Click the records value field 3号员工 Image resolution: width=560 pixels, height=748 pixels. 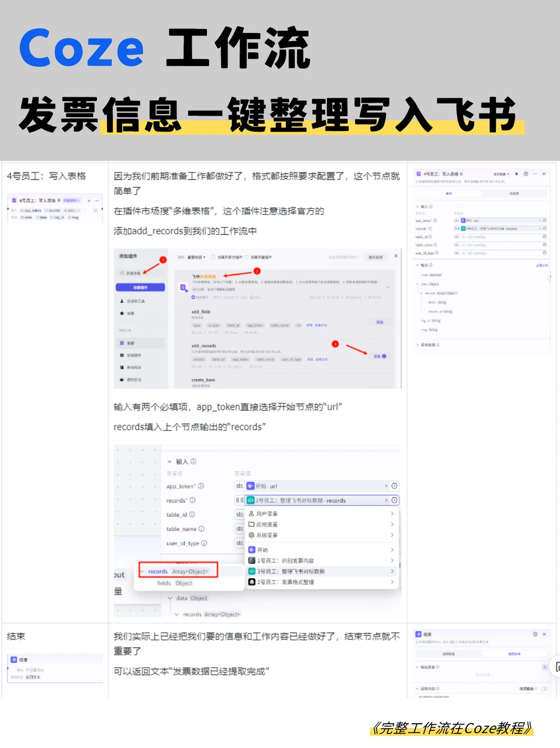pyautogui.click(x=321, y=500)
